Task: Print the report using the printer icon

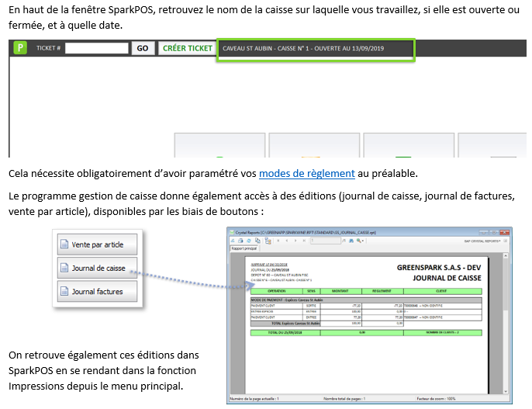Action: pos(241,241)
